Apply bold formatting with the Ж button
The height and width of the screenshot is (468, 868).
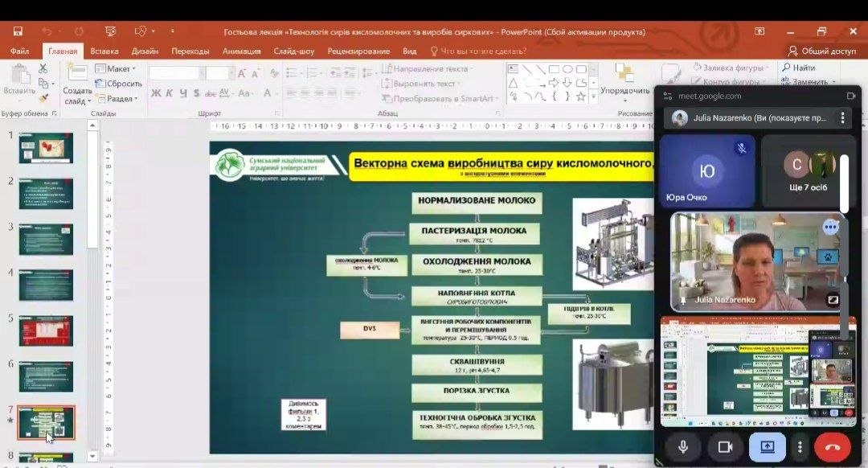coord(156,93)
